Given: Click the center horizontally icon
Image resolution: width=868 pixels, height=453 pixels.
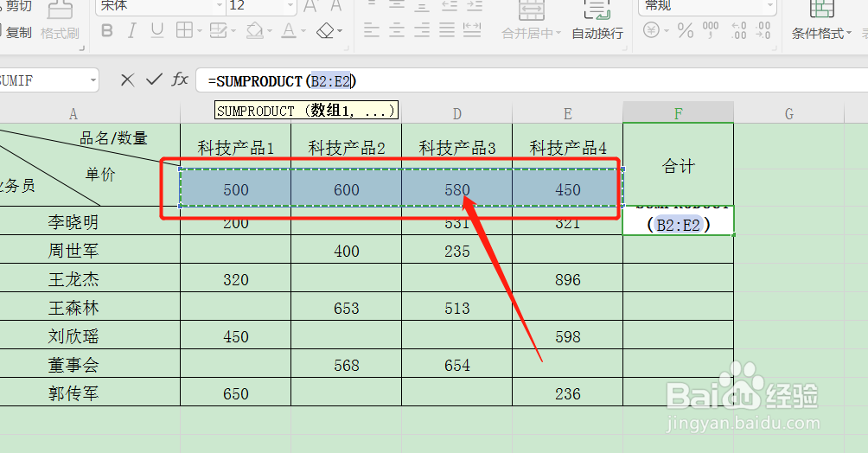Looking at the screenshot, I should (x=396, y=30).
